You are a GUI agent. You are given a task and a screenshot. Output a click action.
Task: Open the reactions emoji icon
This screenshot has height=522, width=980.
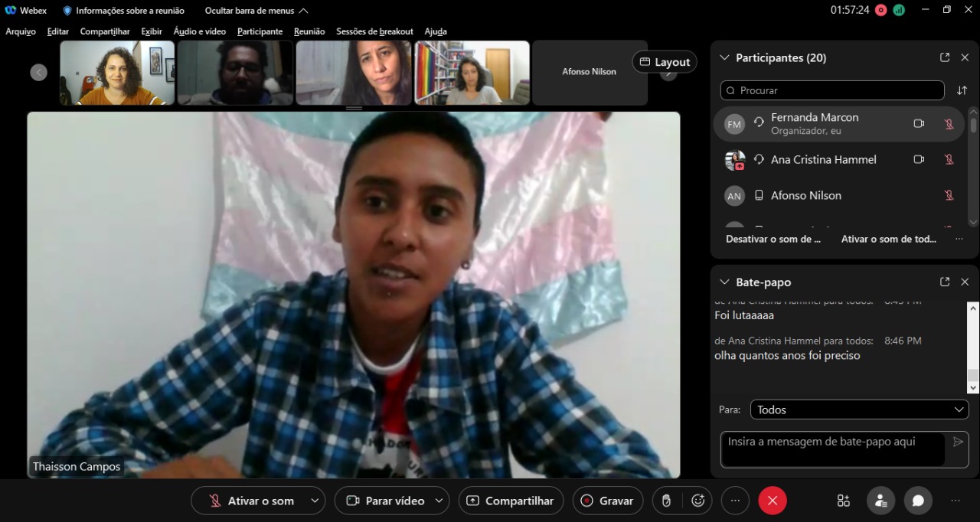click(697, 501)
